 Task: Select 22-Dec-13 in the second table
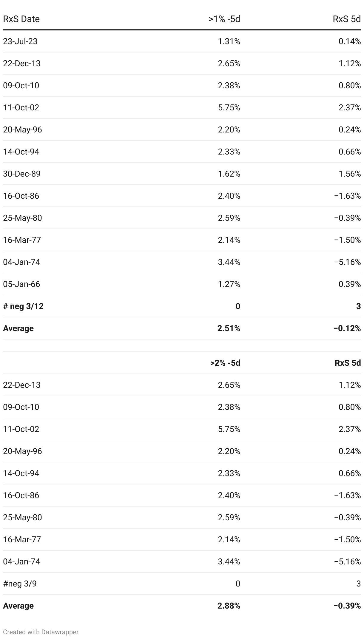click(x=22, y=385)
